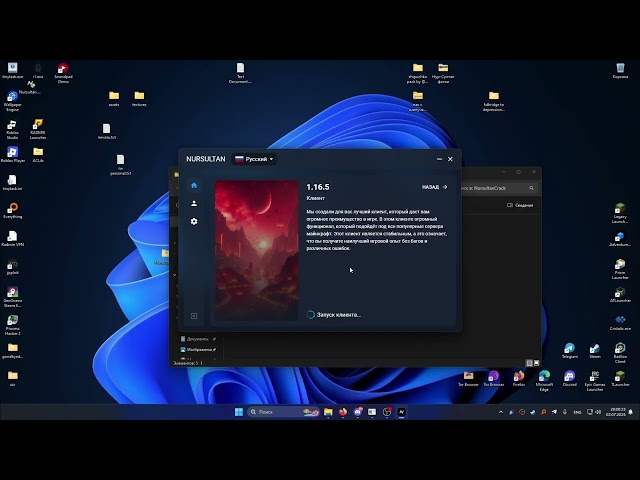
Task: Open Firefox from the taskbar
Action: point(343,412)
